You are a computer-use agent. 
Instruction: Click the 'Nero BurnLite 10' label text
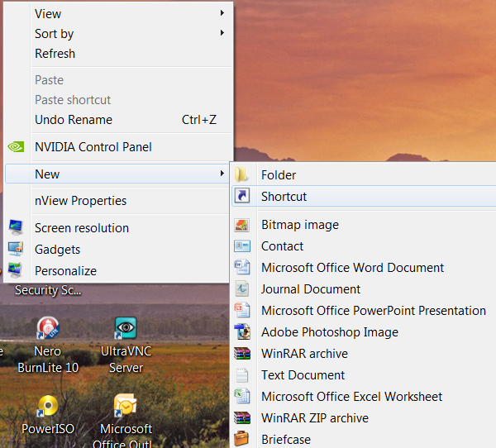48,360
